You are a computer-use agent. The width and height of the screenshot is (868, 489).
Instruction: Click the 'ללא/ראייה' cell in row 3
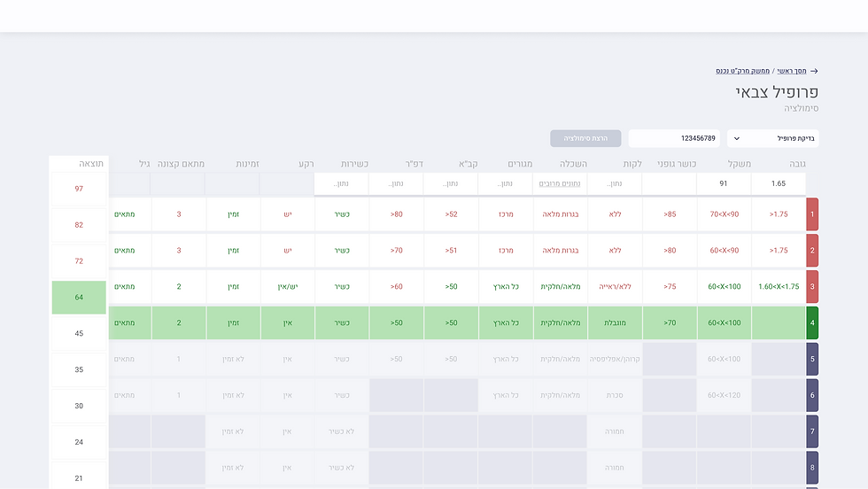pos(615,286)
